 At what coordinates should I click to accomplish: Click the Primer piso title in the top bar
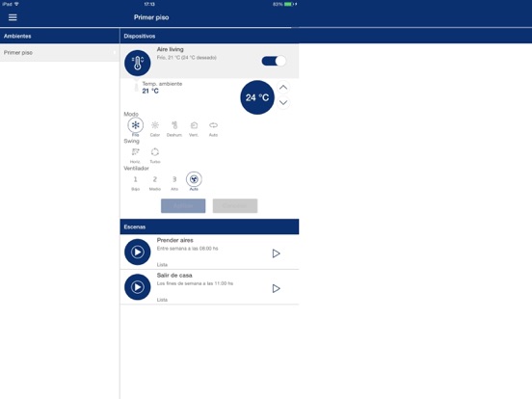click(151, 17)
